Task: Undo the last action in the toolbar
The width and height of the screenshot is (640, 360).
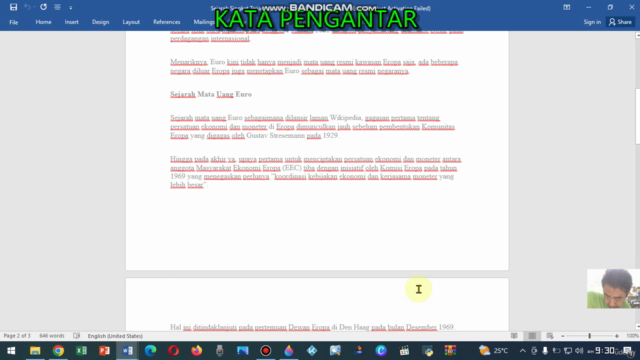Action: (27, 7)
